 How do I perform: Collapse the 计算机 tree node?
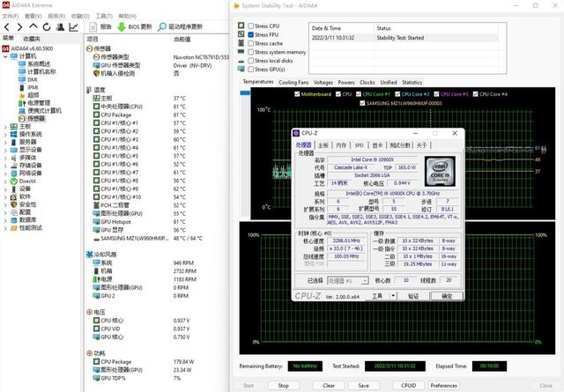(5, 56)
